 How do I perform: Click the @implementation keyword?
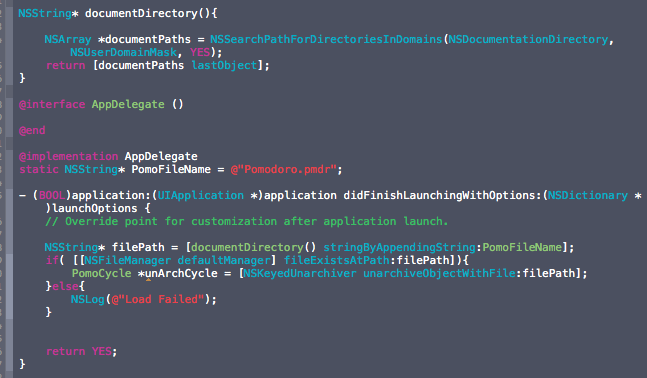(x=68, y=156)
